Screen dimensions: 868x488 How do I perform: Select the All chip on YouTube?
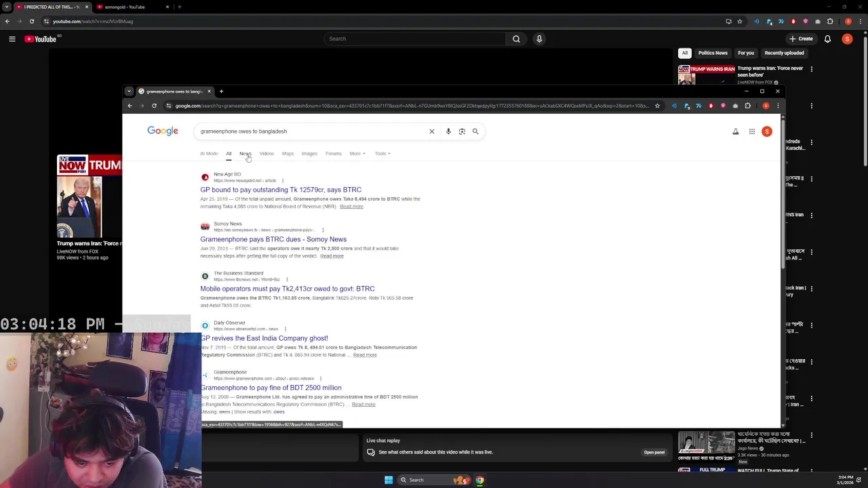click(x=685, y=53)
